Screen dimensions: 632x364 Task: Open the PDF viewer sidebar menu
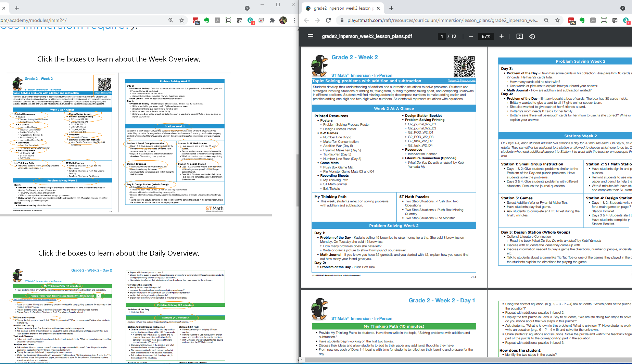pos(311,36)
